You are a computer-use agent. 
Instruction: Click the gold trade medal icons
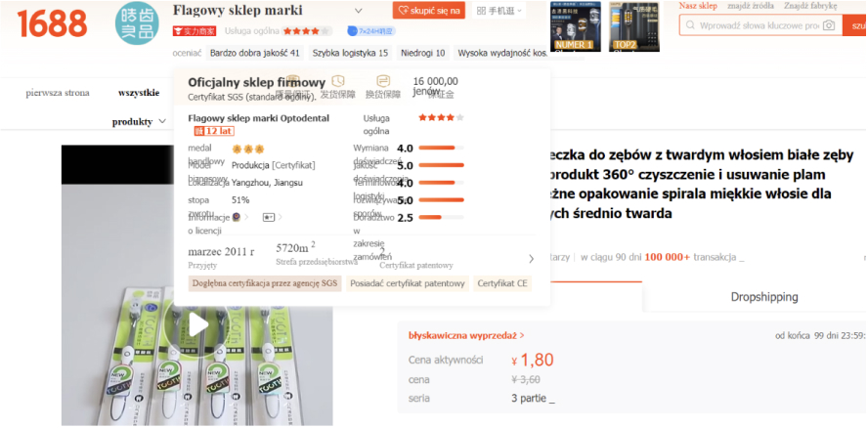click(x=248, y=149)
